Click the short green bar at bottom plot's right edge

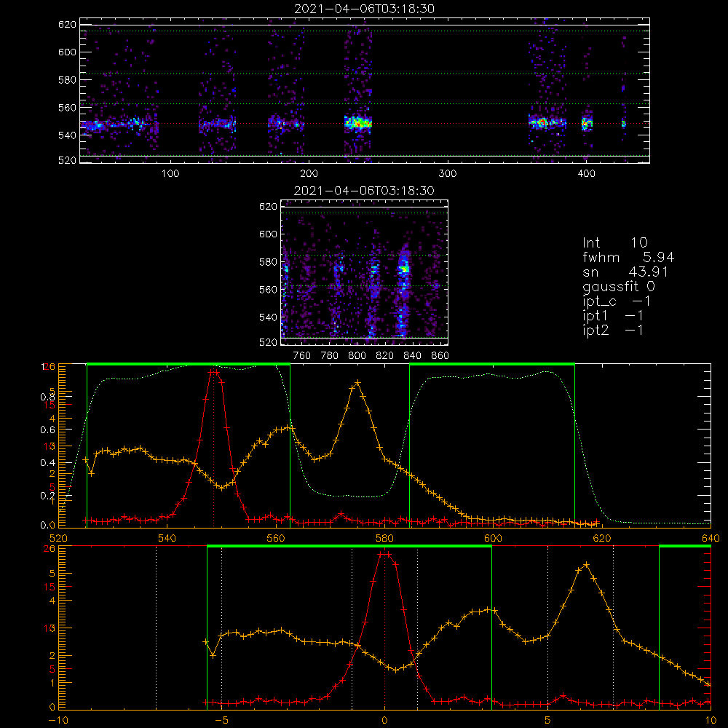685,547
